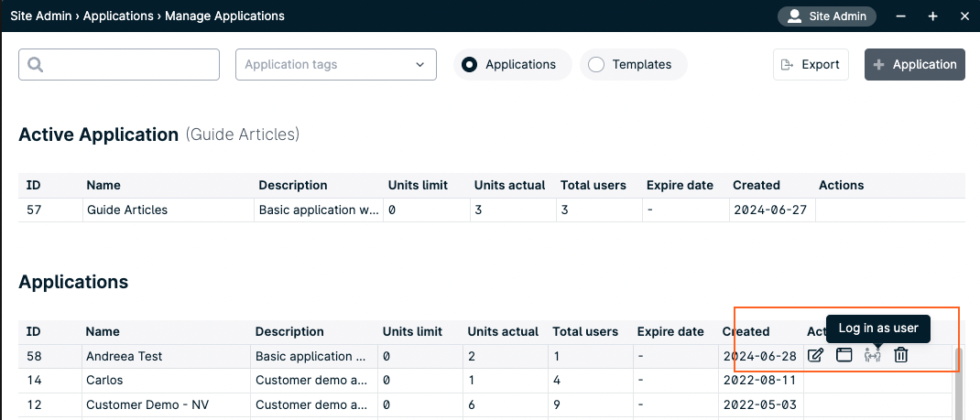The height and width of the screenshot is (420, 980).
Task: Click created date 2022-08-11
Action: [x=760, y=380]
